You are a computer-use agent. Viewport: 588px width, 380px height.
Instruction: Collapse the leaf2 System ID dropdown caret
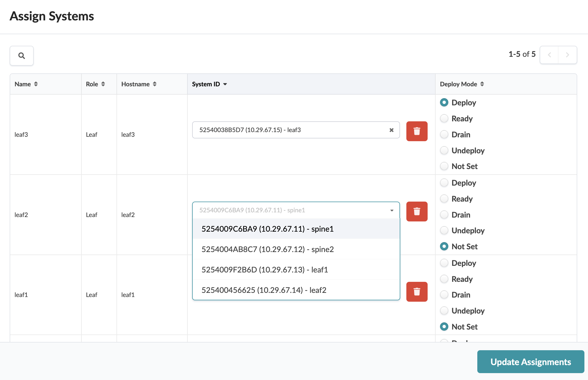point(392,210)
